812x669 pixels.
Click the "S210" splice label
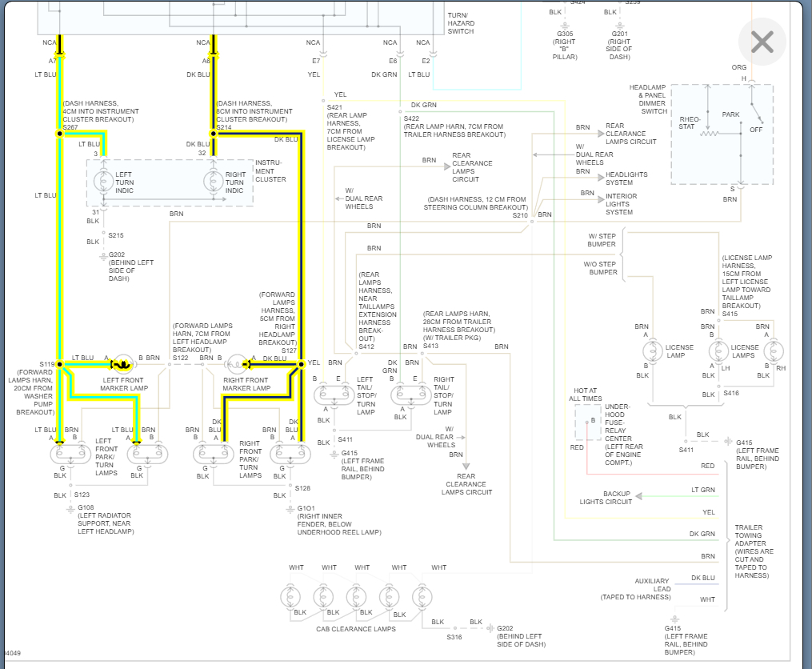pyautogui.click(x=520, y=215)
